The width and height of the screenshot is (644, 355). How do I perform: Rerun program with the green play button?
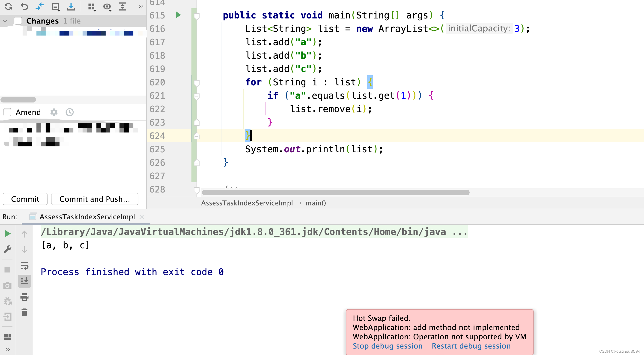[8, 234]
